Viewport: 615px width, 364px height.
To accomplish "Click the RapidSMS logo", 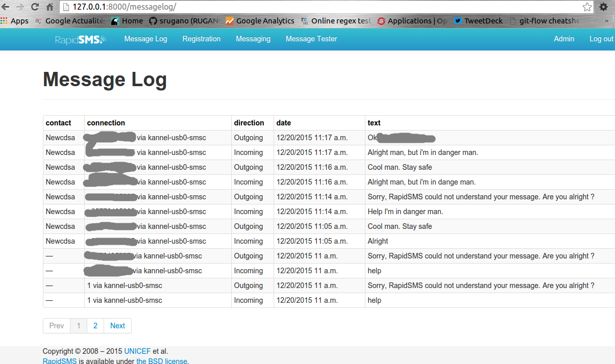I will [80, 39].
